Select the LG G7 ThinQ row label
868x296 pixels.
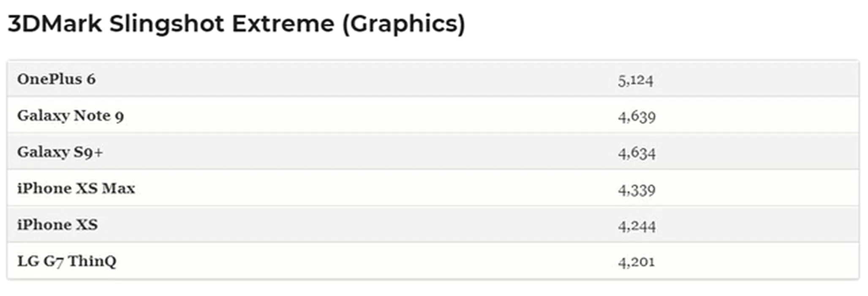point(67,261)
